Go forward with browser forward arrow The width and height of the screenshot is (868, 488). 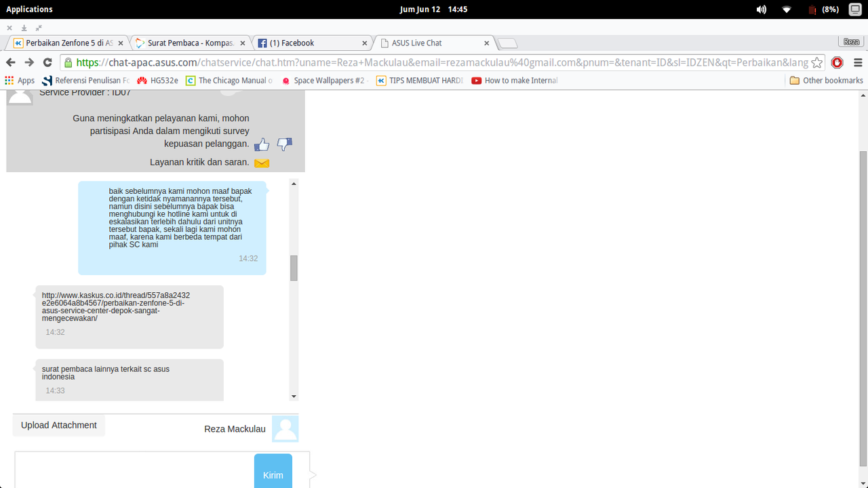click(x=29, y=62)
